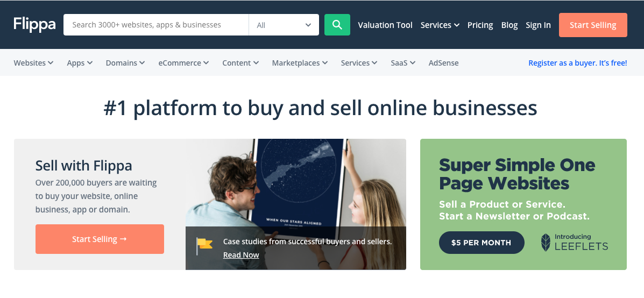This screenshot has width=644, height=298.
Task: Open the Valuation Tool page
Action: click(x=385, y=25)
